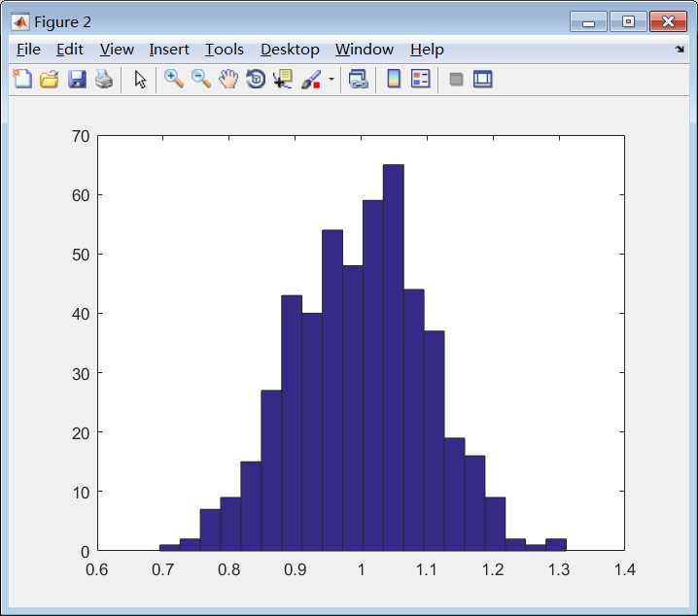Click the y-axis label 50
The width and height of the screenshot is (698, 616).
(x=81, y=255)
